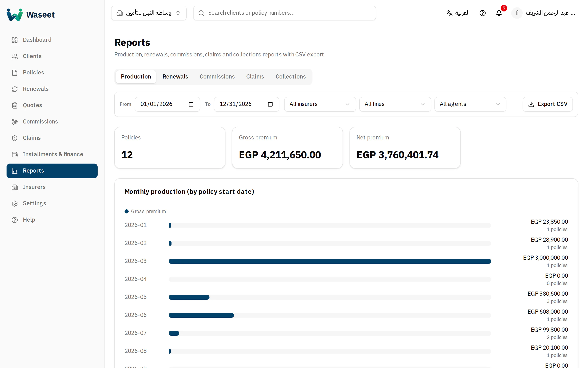Go to sidebar Claims page
The image size is (588, 368).
pos(52,138)
